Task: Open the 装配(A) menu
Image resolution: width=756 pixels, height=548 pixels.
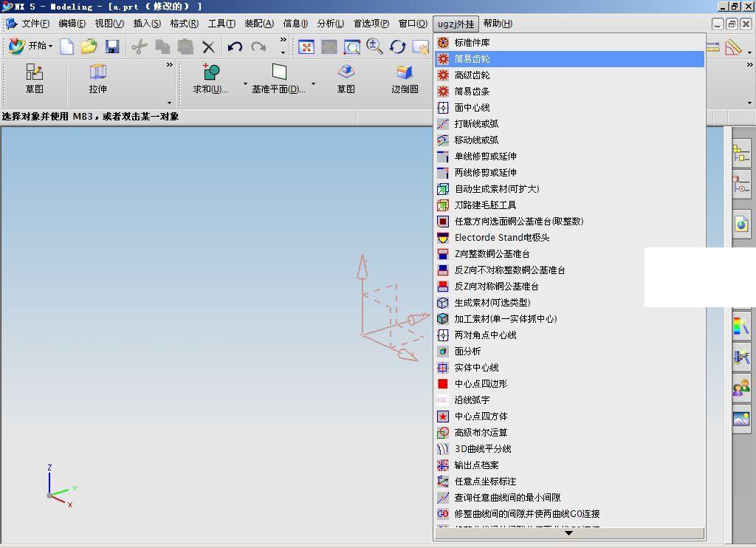Action: click(259, 24)
